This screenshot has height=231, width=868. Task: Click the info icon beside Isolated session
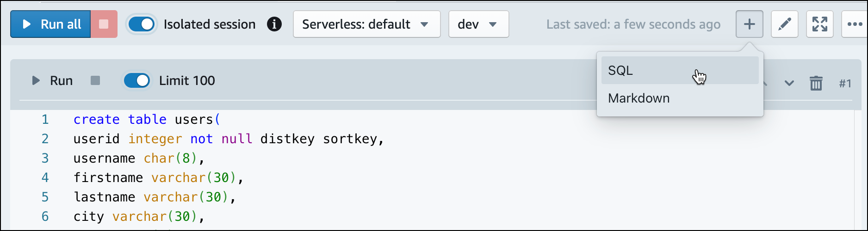pos(274,24)
